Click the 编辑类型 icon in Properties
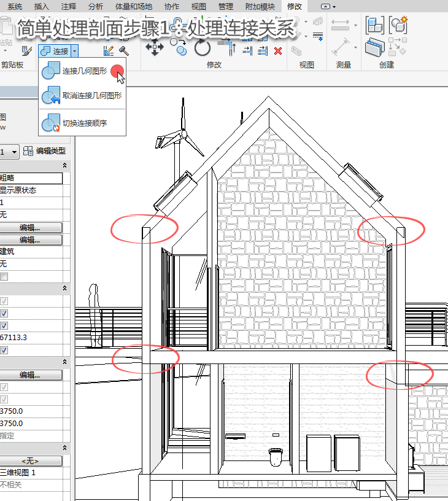 click(x=28, y=151)
